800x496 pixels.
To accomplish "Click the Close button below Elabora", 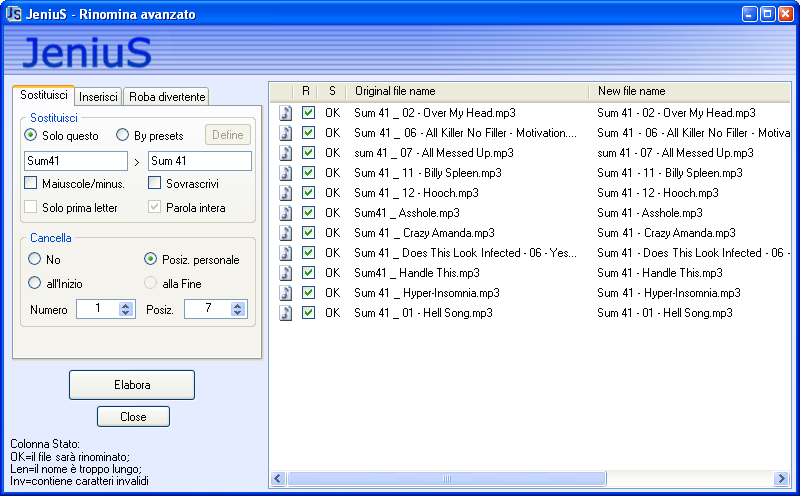I will pos(133,417).
